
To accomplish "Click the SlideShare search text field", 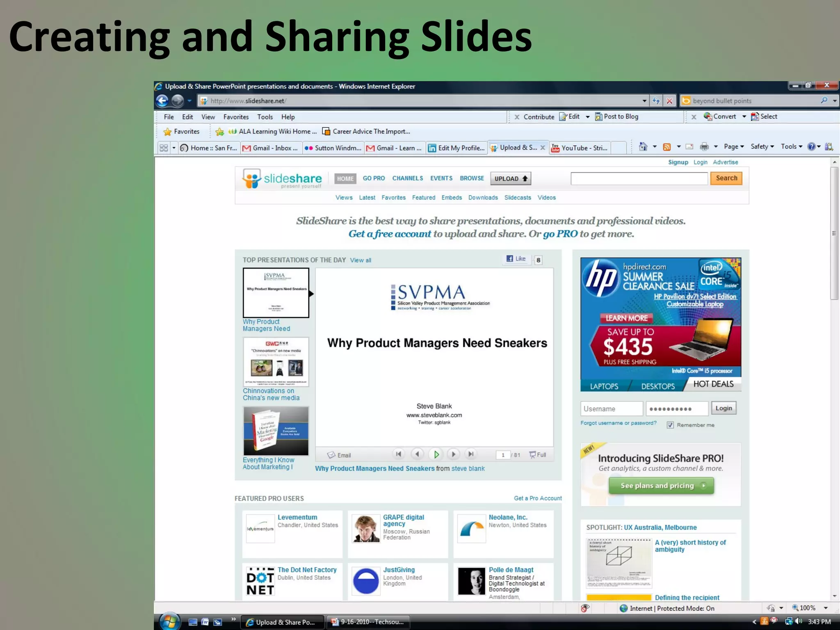I will [639, 178].
